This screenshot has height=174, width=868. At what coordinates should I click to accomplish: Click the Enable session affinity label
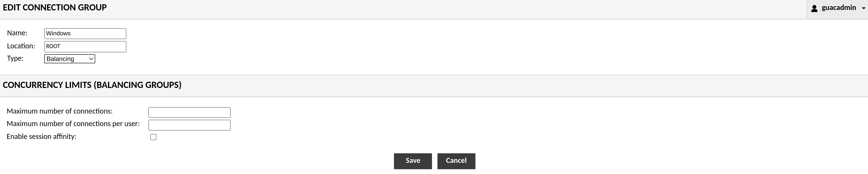(x=41, y=137)
